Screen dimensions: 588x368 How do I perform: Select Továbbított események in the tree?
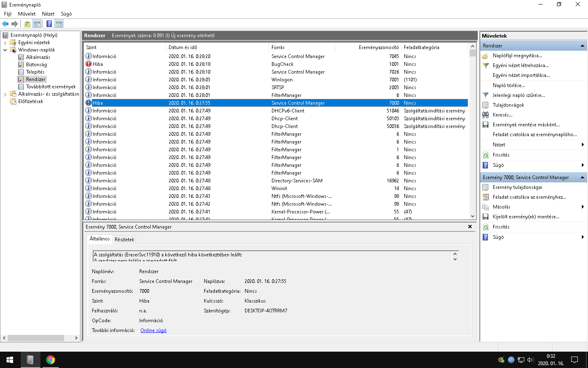[x=51, y=87]
